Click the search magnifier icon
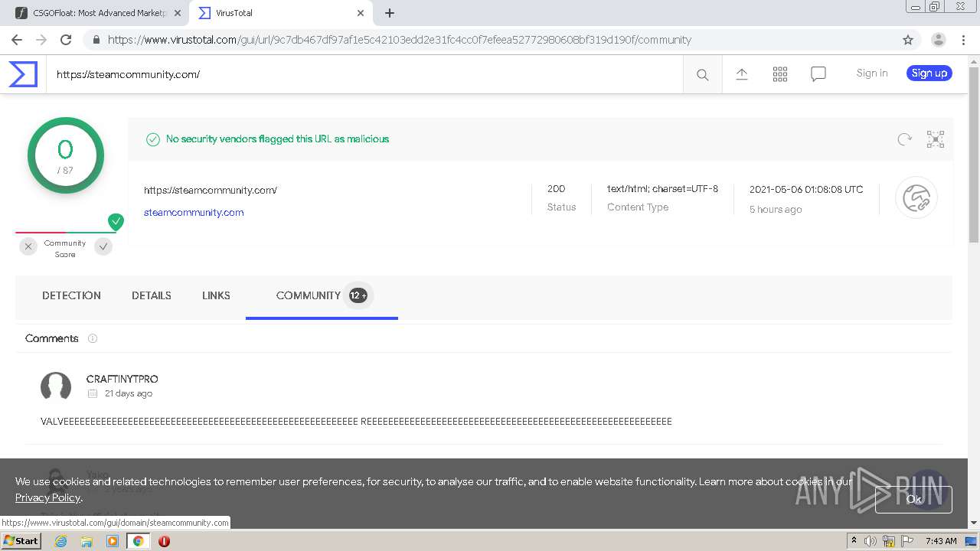980x551 pixels. tap(702, 74)
